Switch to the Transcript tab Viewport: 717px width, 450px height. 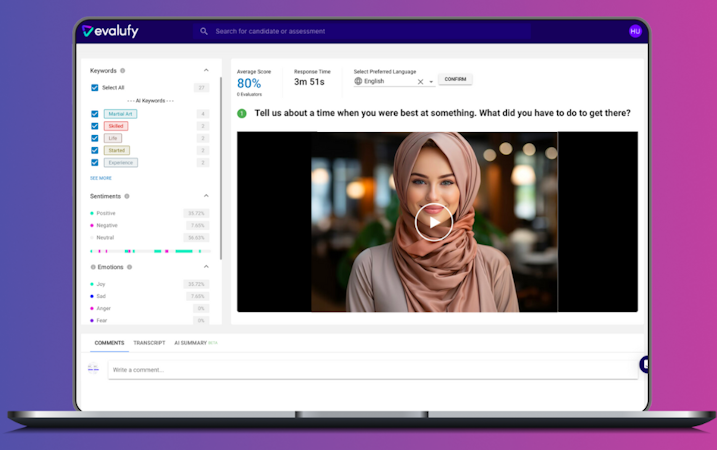pyautogui.click(x=149, y=343)
